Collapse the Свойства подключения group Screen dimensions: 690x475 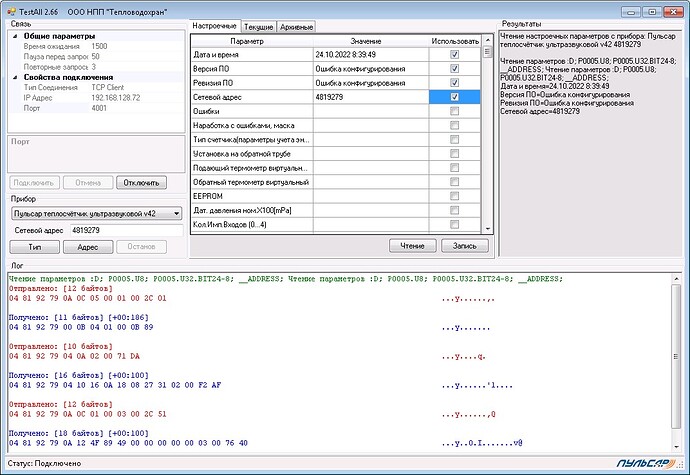point(15,77)
